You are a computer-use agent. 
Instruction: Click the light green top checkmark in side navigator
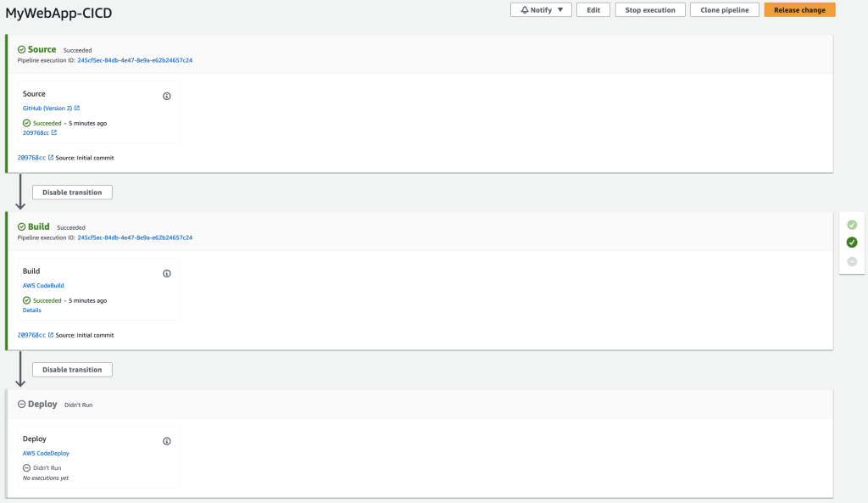852,225
